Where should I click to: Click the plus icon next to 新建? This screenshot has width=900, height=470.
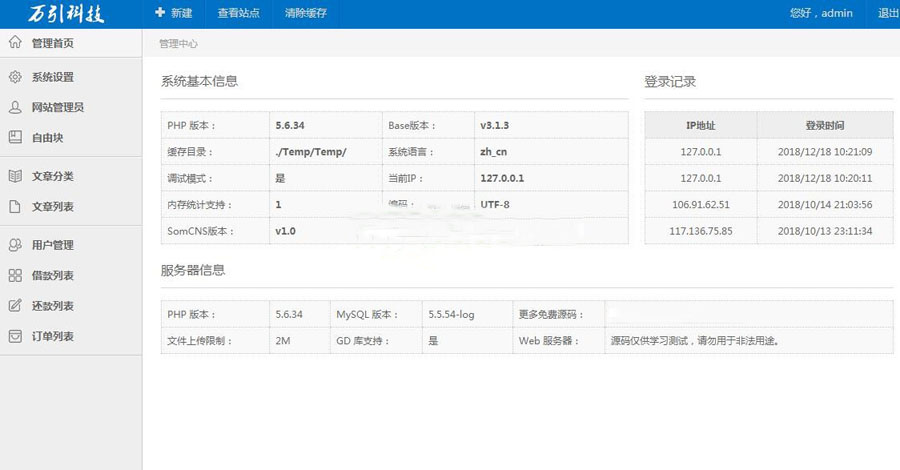tap(160, 14)
